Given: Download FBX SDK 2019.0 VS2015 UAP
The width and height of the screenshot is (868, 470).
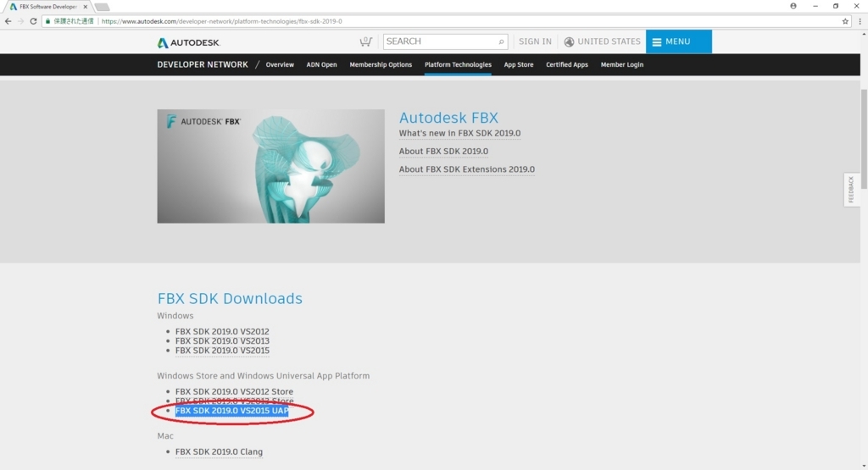Looking at the screenshot, I should tap(232, 411).
